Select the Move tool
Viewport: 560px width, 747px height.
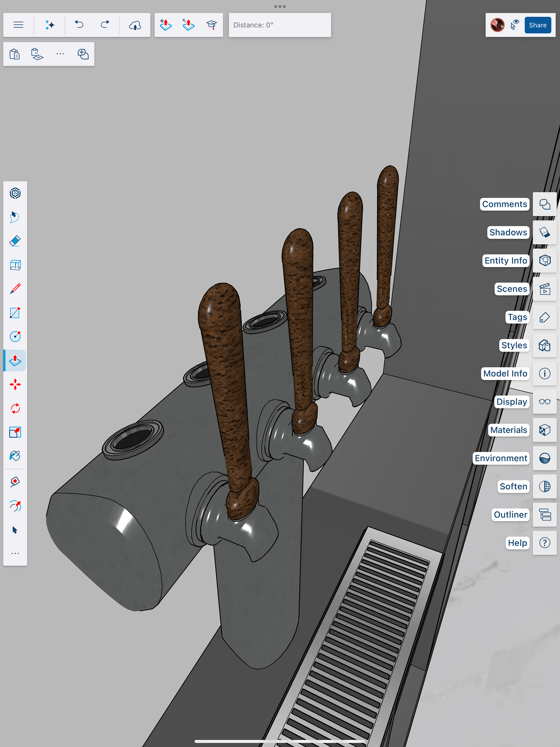point(15,384)
